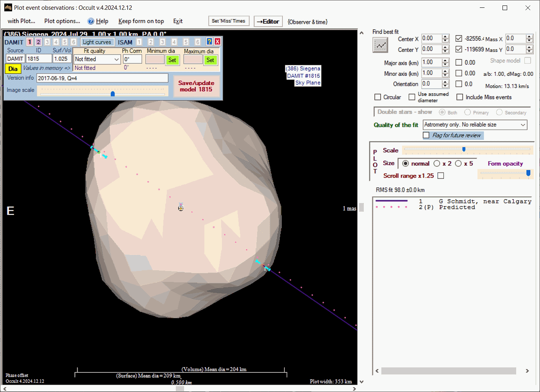
Task: Click the yellow Dia button
Action: tap(13, 69)
